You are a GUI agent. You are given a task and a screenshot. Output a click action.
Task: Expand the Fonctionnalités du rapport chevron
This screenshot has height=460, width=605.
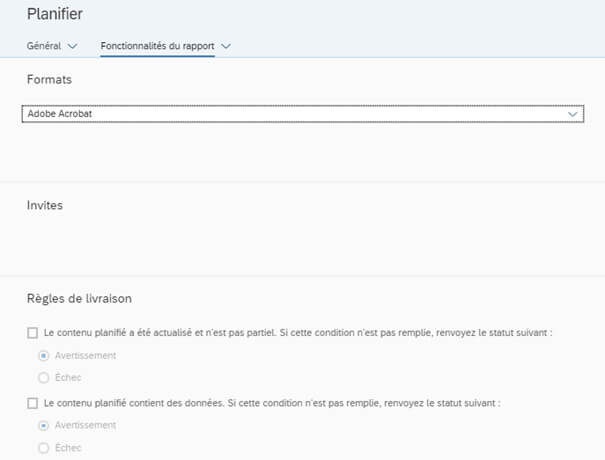pyautogui.click(x=226, y=46)
